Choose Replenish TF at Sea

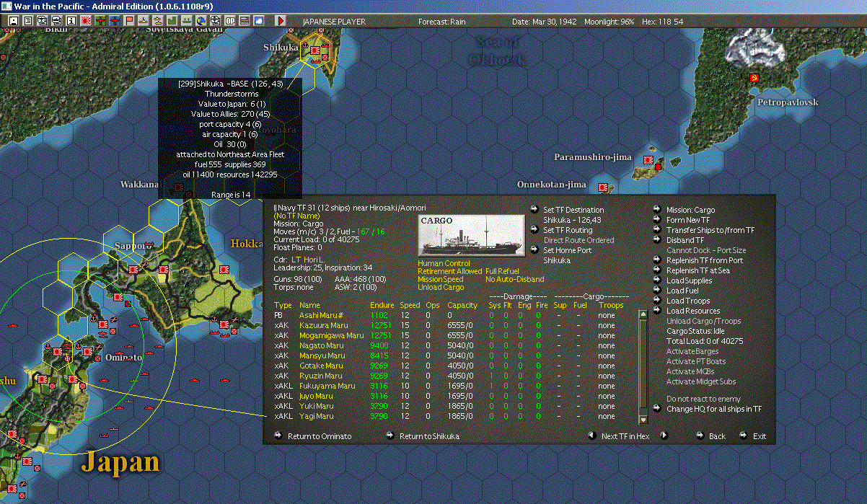click(x=698, y=270)
